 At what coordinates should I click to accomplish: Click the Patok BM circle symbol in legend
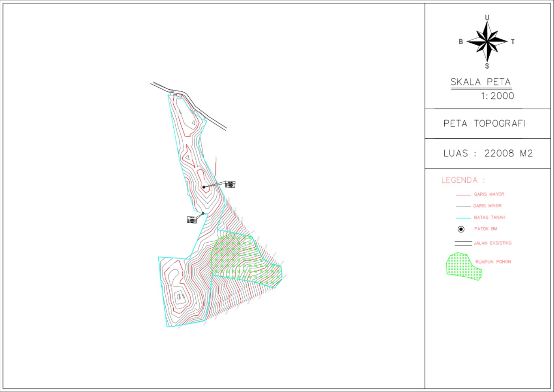(461, 229)
